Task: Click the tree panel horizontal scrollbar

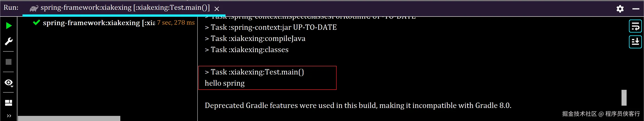Action: coord(69,118)
